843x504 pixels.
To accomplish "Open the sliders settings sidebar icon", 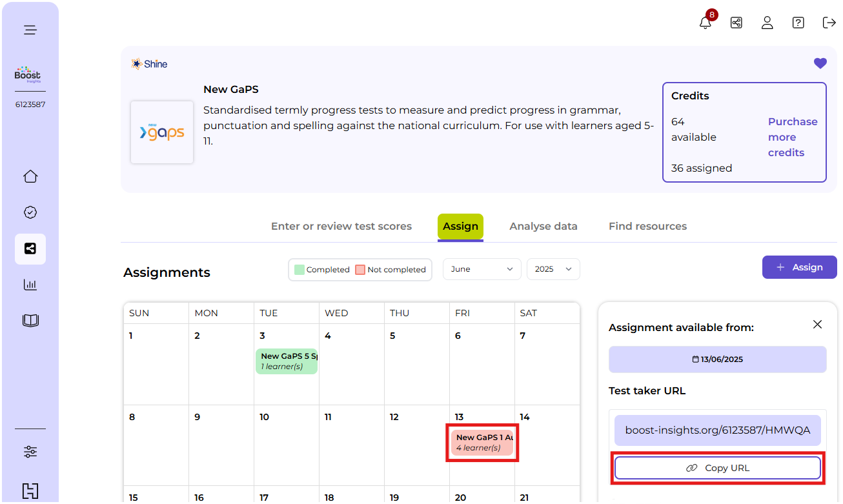I will [x=30, y=452].
